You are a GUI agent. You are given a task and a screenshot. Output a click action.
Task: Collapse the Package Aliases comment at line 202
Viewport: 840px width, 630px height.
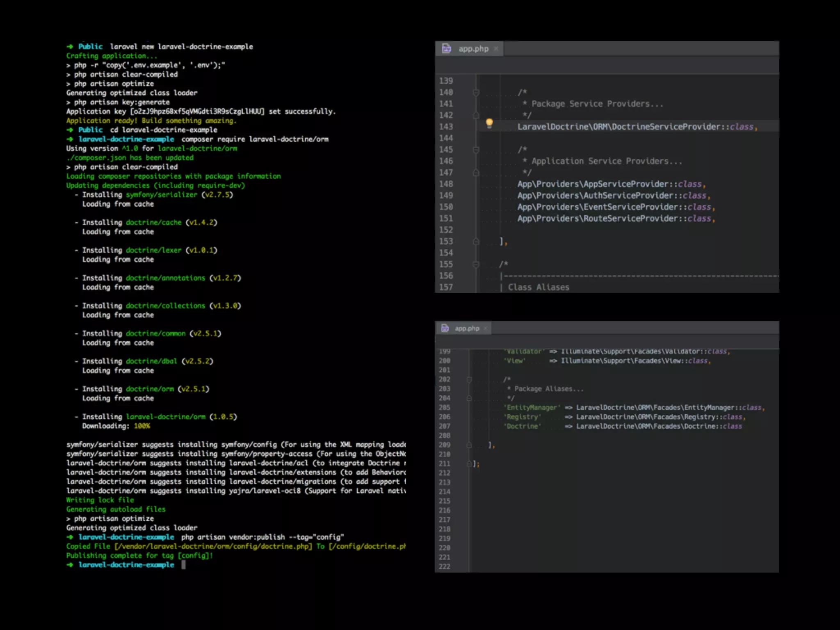[x=469, y=379]
